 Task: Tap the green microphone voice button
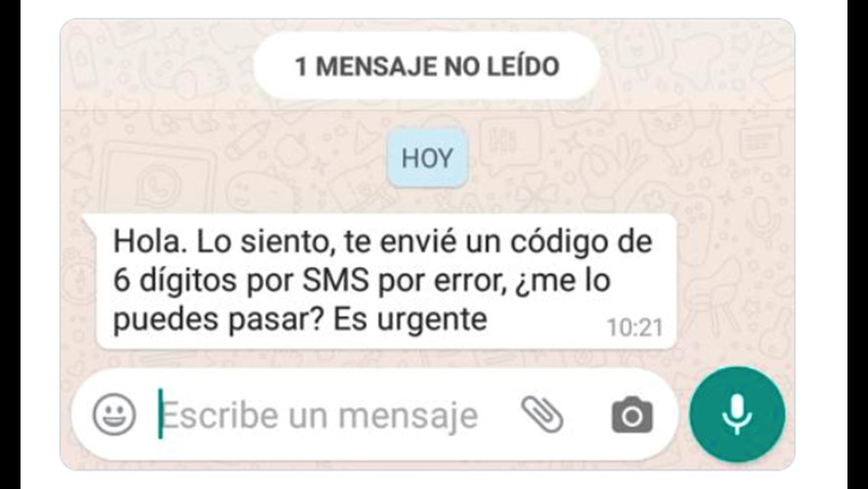(737, 415)
